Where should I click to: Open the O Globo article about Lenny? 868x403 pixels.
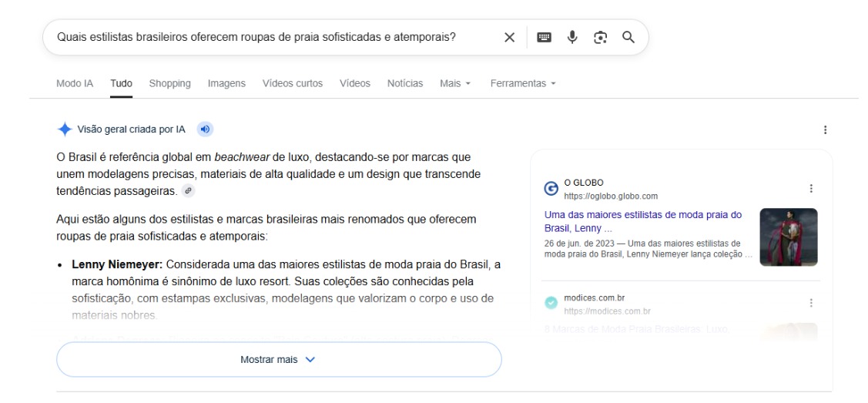(x=643, y=221)
